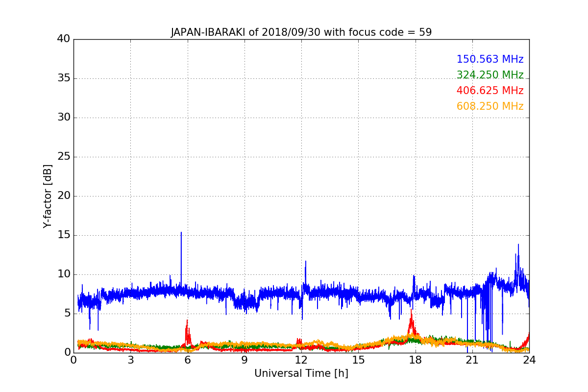Select the 406.625 MHz legend label
This screenshot has width=588, height=392.
click(x=490, y=91)
